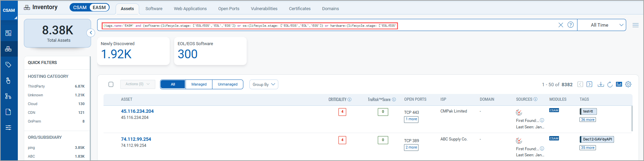The height and width of the screenshot is (161, 644).
Task: Click source icon for 45.116.234.204
Action: [519, 112]
